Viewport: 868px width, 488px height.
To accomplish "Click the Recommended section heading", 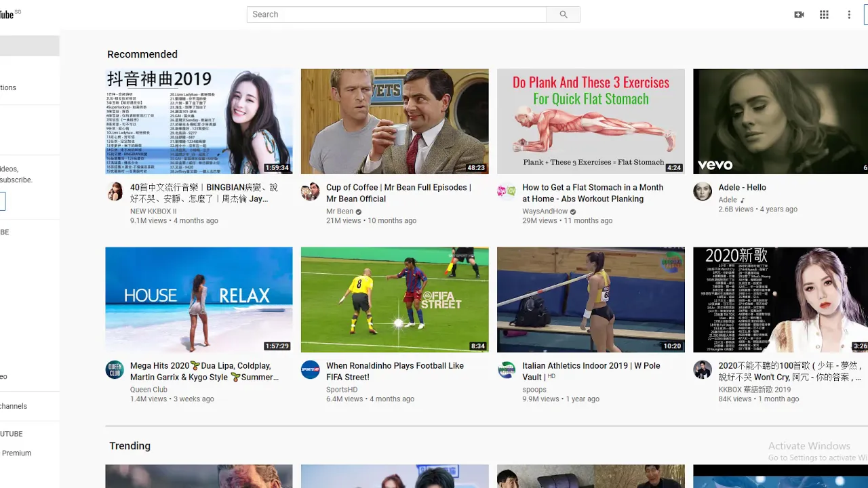I will 142,54.
